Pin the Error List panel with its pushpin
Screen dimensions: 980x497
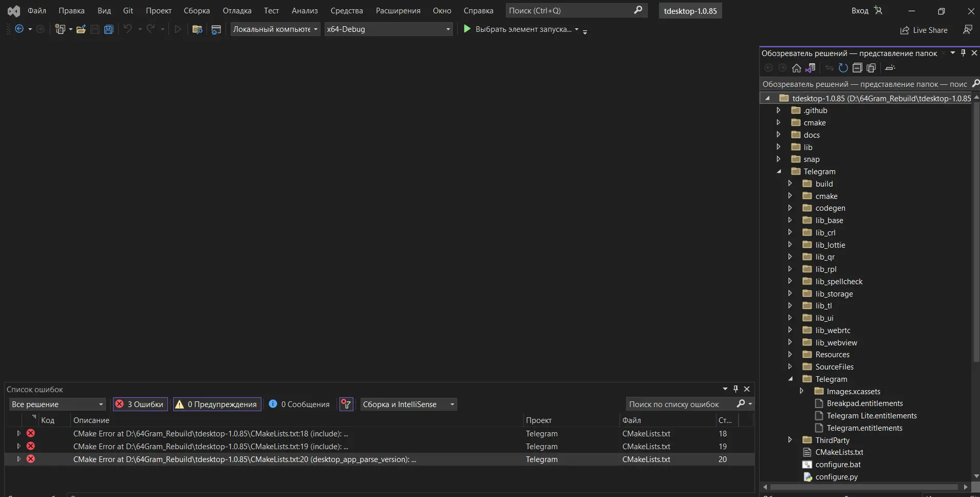click(736, 389)
